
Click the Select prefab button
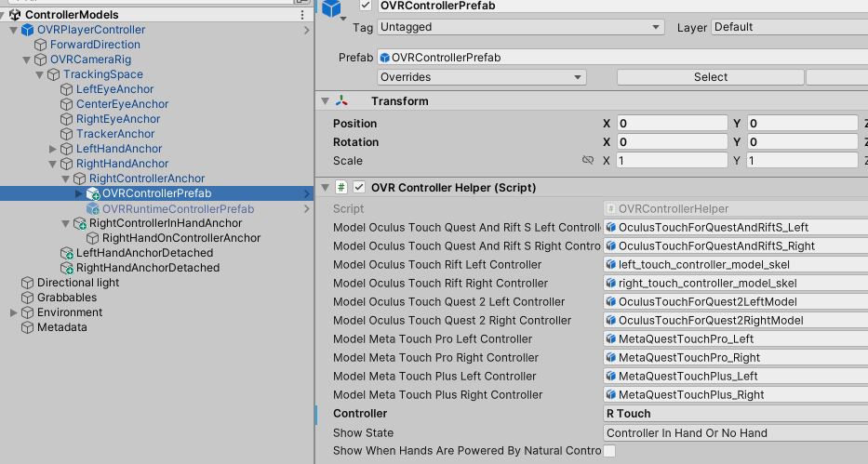point(710,77)
